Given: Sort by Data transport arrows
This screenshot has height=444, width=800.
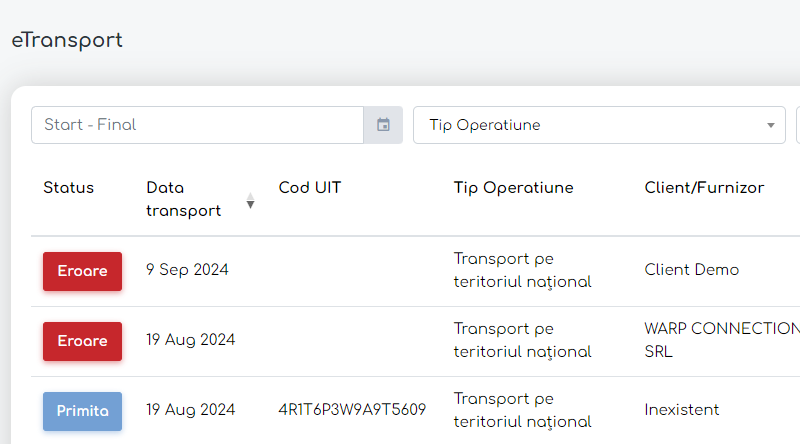Looking at the screenshot, I should tap(250, 203).
